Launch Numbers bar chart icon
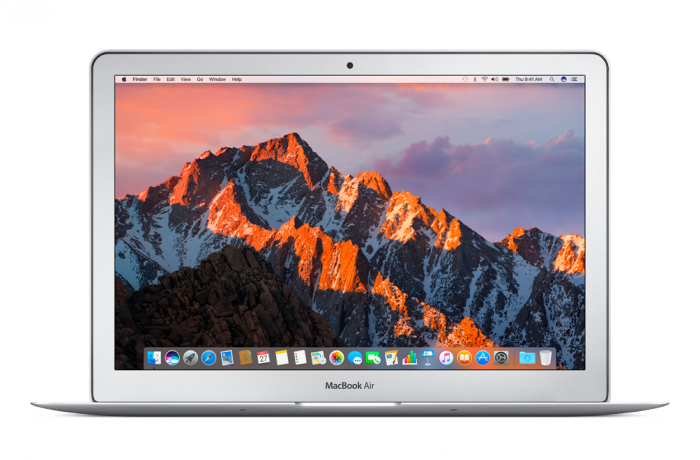 click(409, 358)
